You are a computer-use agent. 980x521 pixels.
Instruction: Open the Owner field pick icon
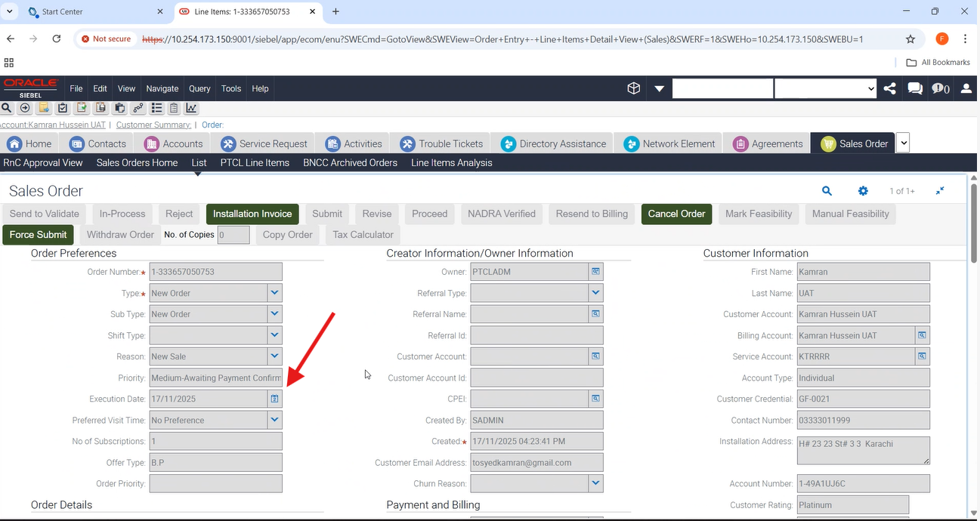click(595, 272)
